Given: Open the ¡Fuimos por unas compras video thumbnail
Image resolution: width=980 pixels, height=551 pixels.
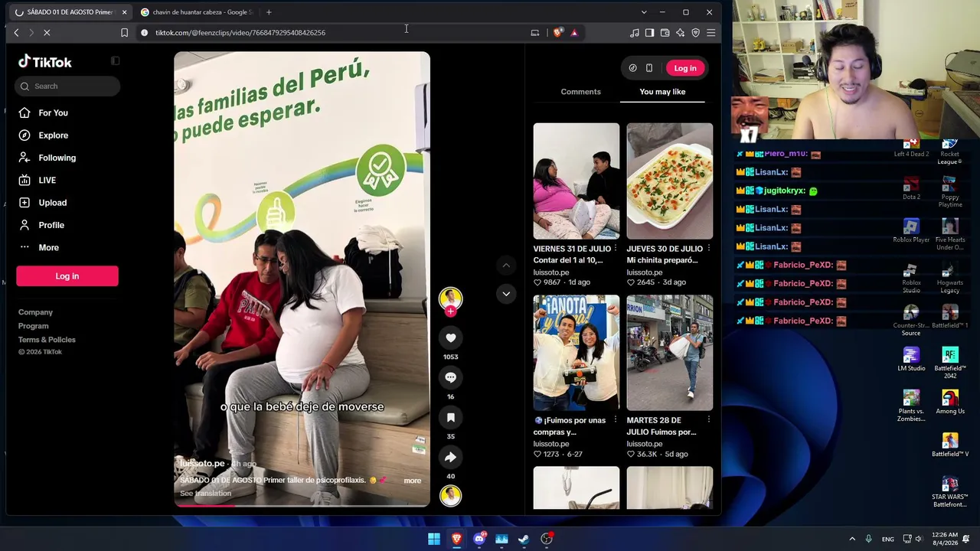Looking at the screenshot, I should click(x=577, y=353).
